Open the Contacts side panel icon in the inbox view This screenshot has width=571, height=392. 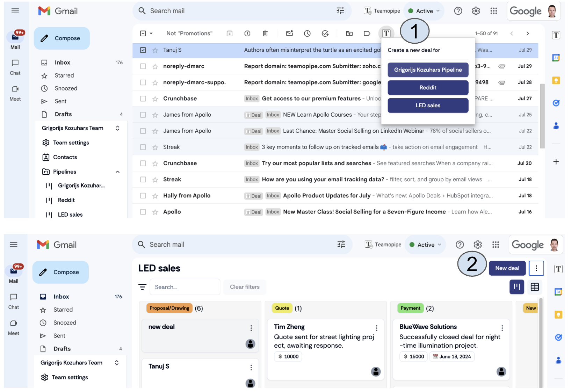556,126
